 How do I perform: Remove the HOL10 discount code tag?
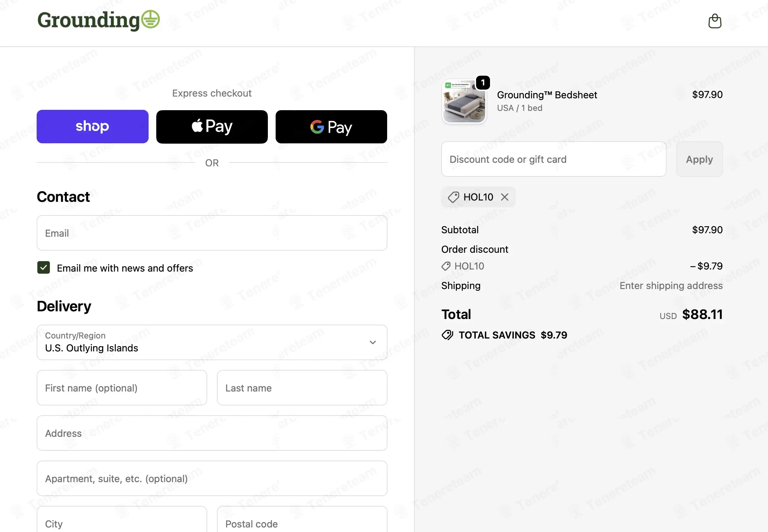point(505,197)
